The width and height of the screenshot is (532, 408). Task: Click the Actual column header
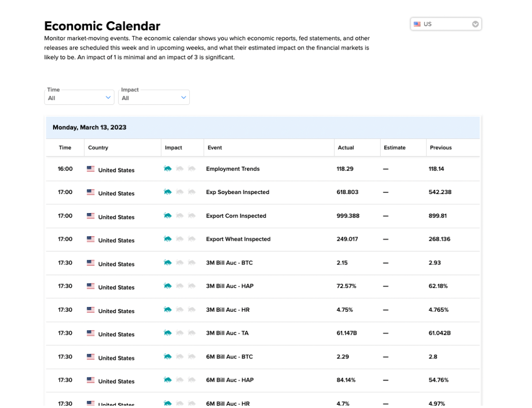coord(346,148)
